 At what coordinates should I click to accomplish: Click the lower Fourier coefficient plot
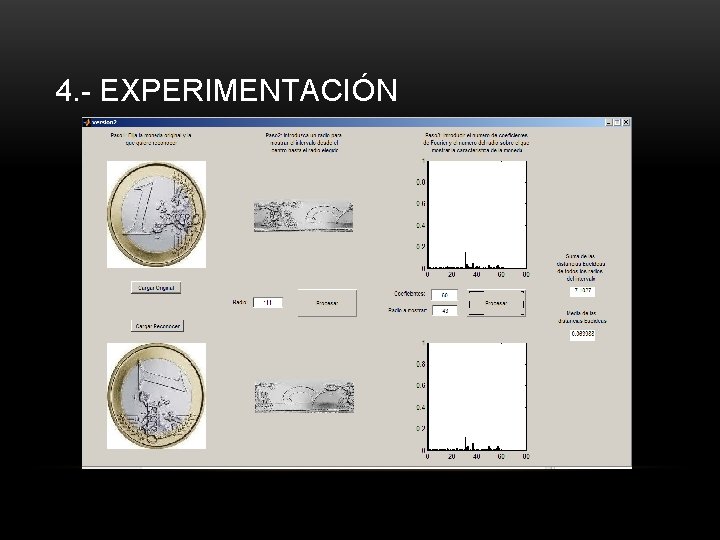tap(477, 396)
